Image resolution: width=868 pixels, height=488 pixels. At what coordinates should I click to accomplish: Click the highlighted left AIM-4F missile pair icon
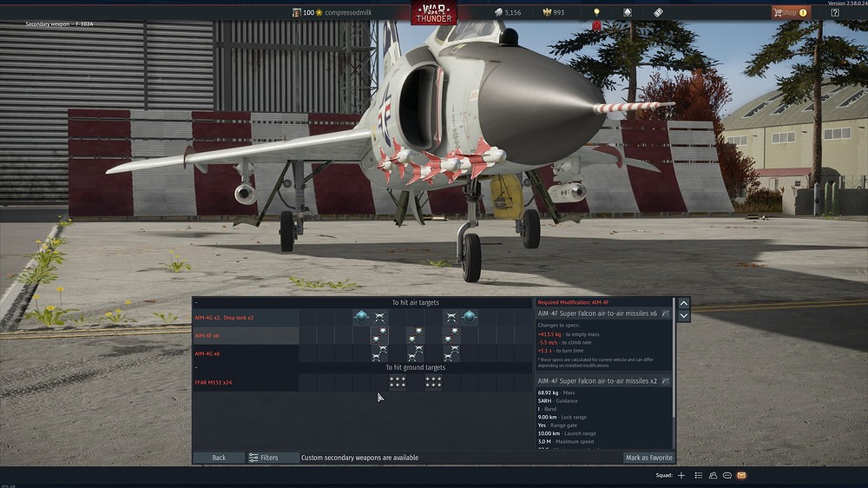379,336
